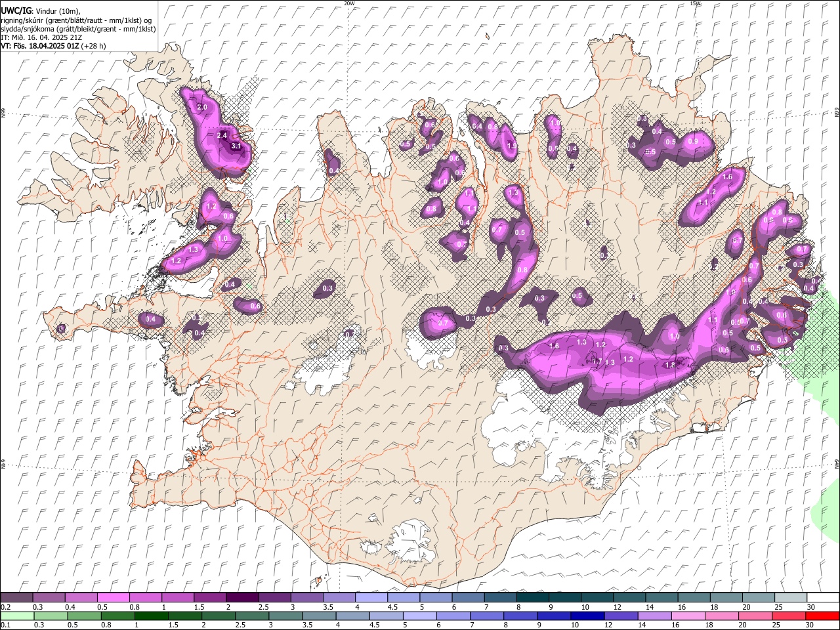The image size is (840, 630).
Task: Click the 0.5 medium green swatch in lower legend
Action: [85, 616]
